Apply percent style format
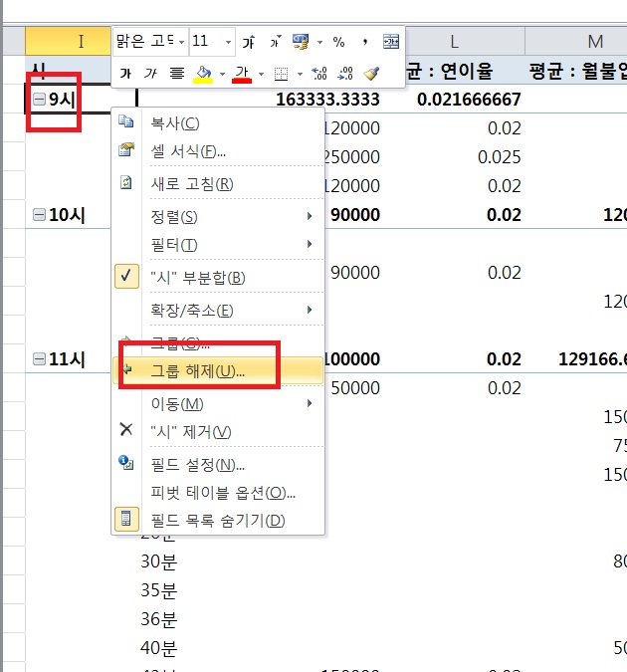The image size is (627, 672). (338, 42)
